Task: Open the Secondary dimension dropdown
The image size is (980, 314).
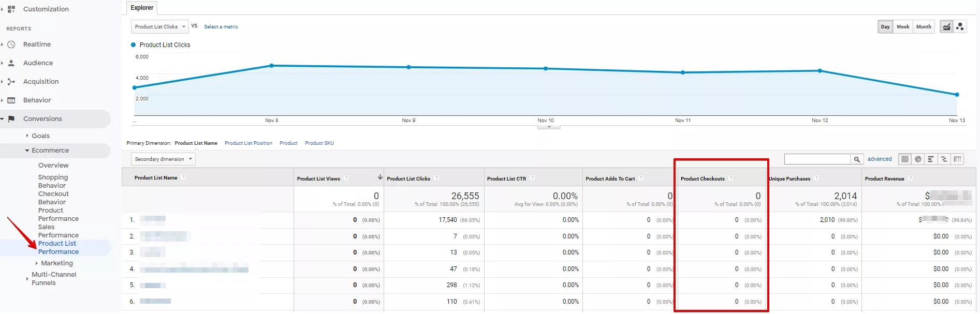Action: [163, 159]
